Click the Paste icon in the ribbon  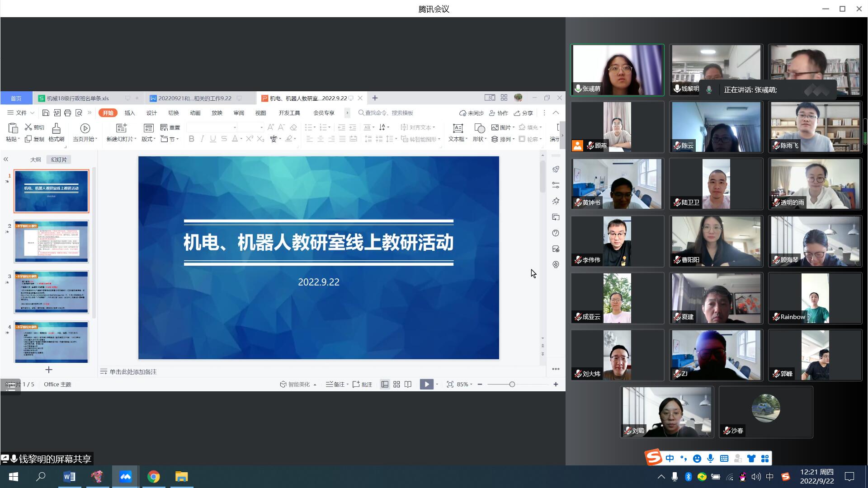[13, 128]
